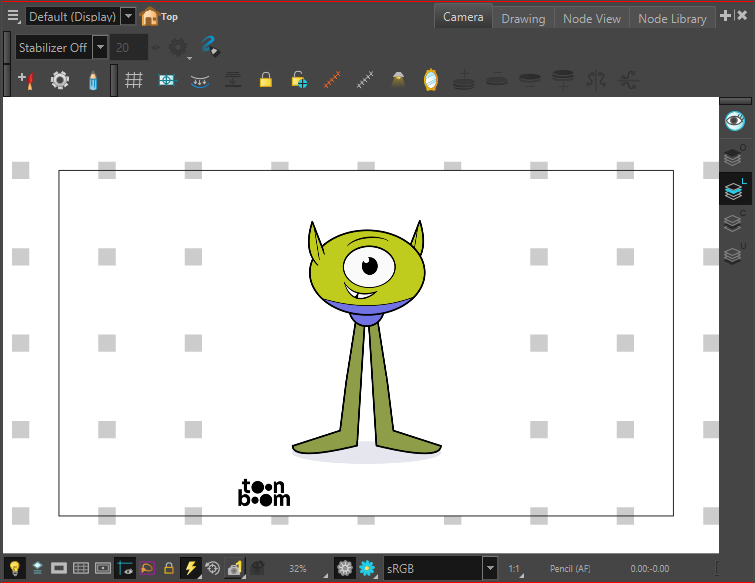755x583 pixels.
Task: Click the stabilizer value field showing 20
Action: 129,48
